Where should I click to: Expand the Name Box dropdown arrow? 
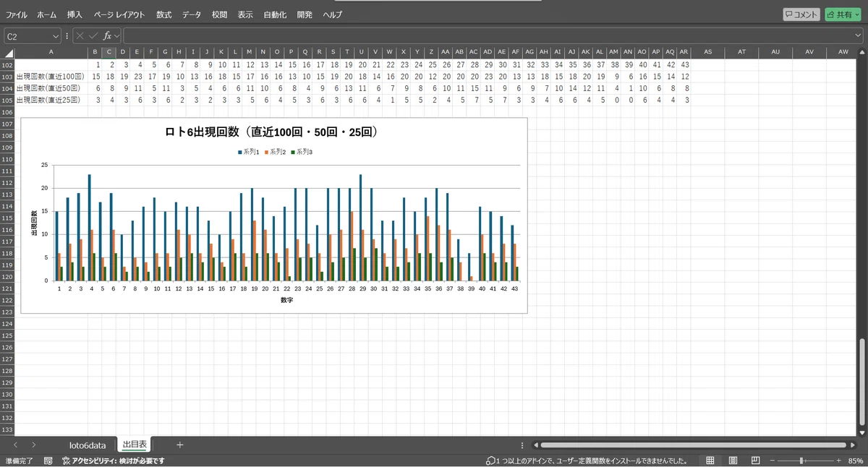pos(56,35)
